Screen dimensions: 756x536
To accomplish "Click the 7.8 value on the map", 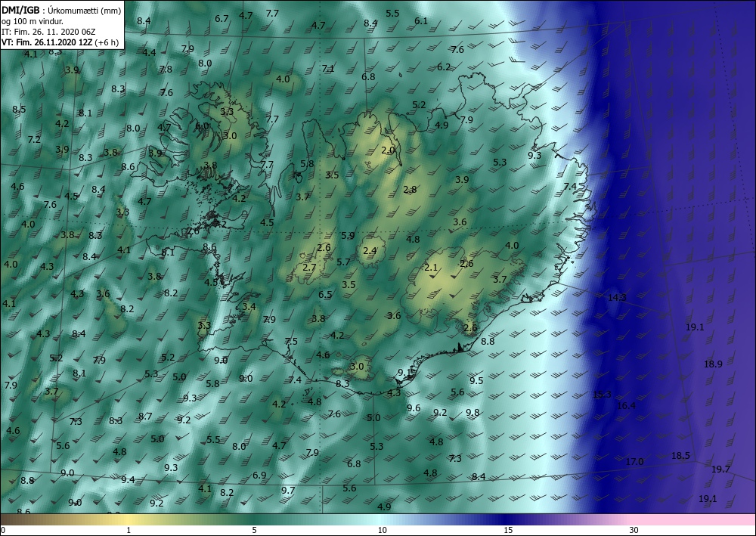I will coord(166,70).
